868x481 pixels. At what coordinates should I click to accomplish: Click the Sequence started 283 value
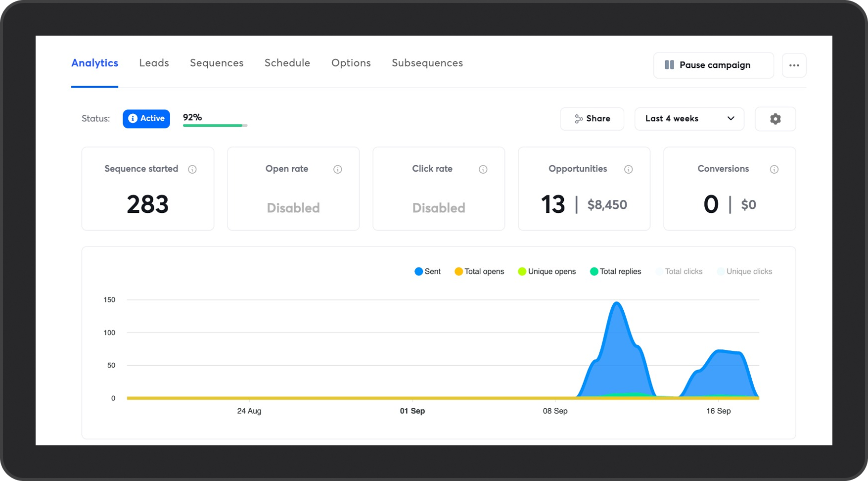click(x=147, y=204)
